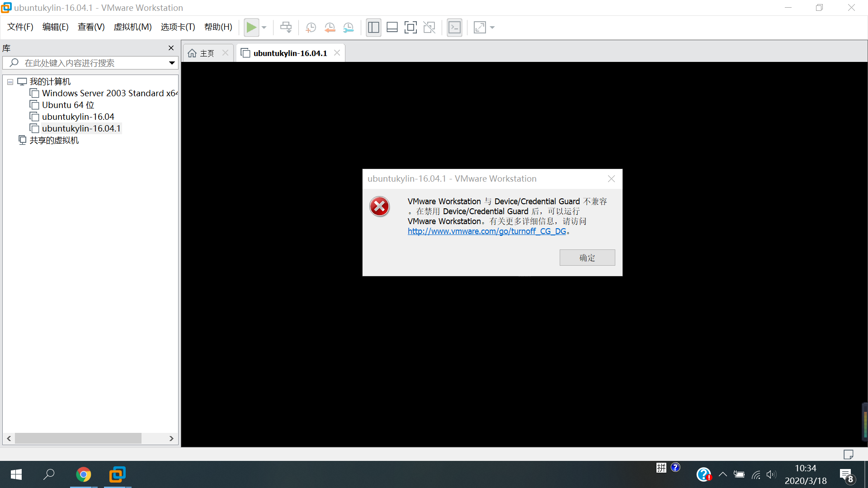
Task: Open the 查看(V) menu
Action: point(91,27)
